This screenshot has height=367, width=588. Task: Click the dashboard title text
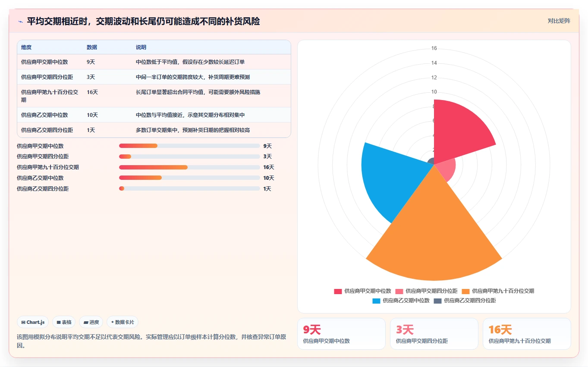[143, 21]
